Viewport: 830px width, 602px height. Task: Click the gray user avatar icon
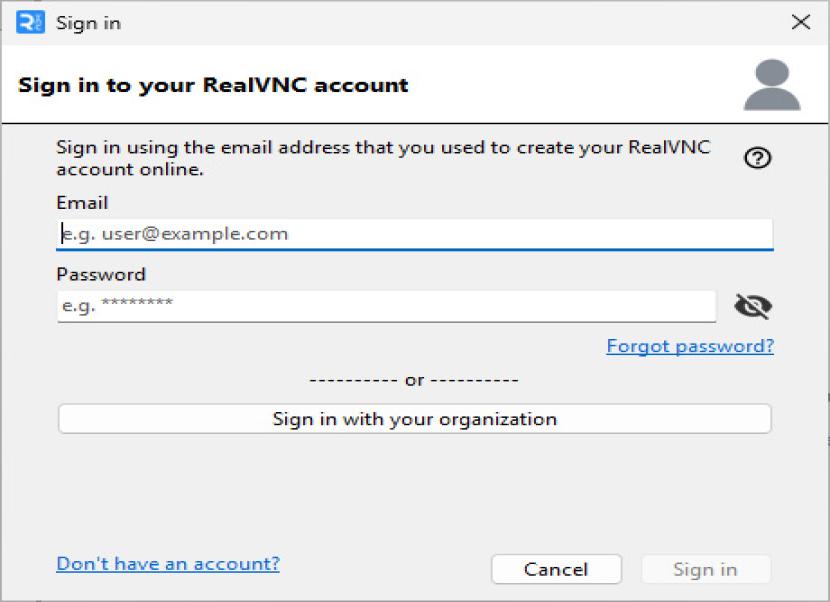point(771,85)
